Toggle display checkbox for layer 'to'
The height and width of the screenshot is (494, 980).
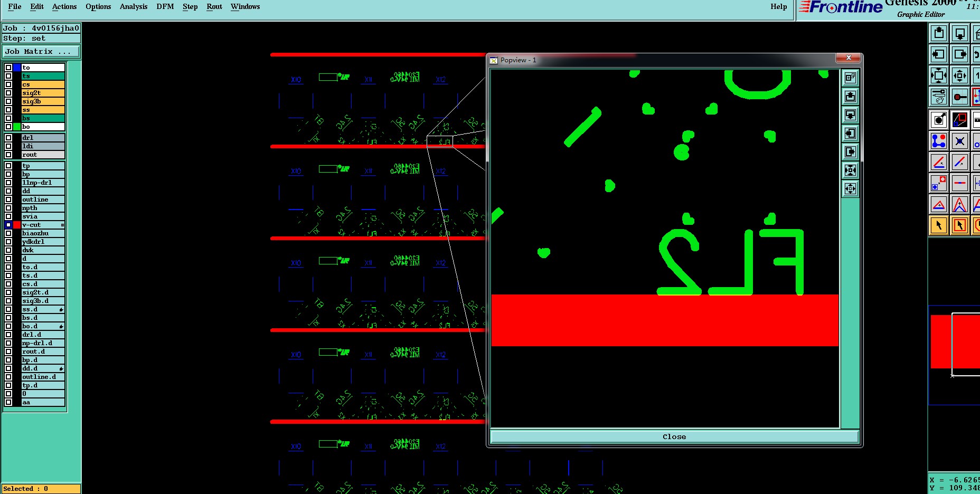[8, 68]
